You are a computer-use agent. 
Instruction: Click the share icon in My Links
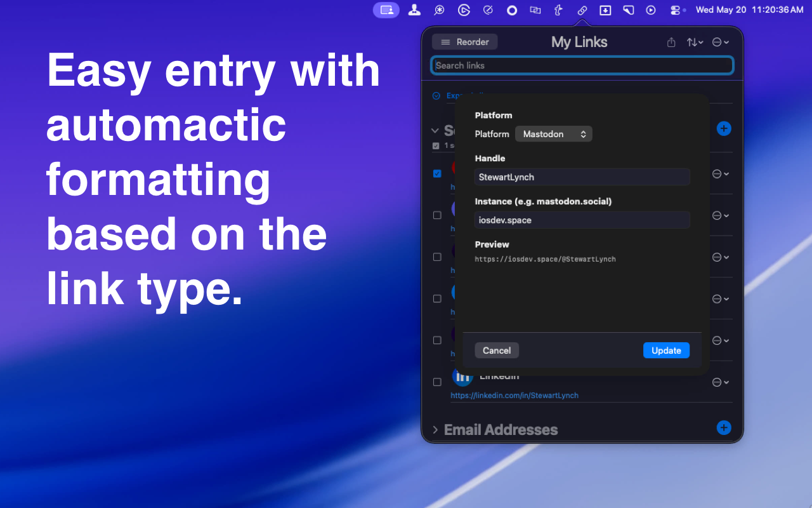click(x=671, y=43)
